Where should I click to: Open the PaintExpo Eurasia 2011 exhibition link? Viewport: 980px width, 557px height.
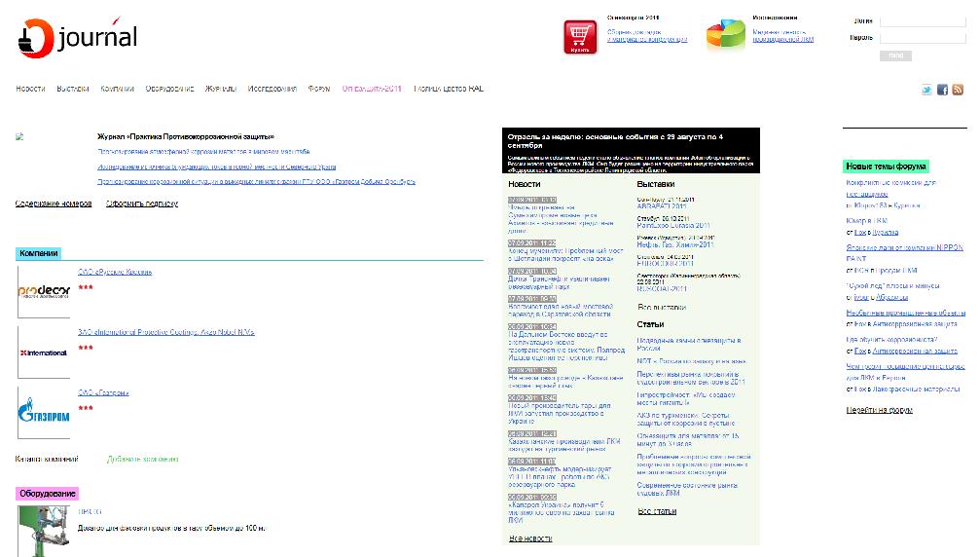pos(673,226)
